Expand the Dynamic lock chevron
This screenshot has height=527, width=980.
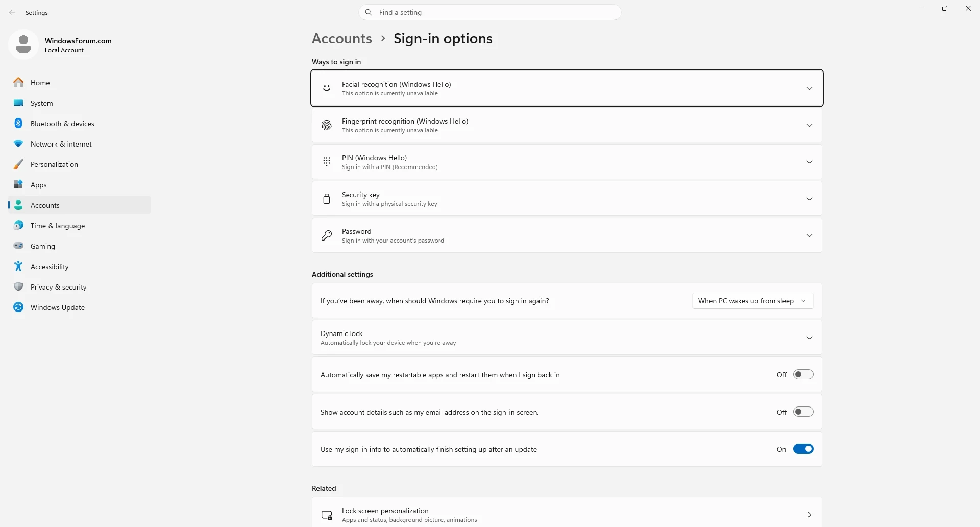(810, 338)
